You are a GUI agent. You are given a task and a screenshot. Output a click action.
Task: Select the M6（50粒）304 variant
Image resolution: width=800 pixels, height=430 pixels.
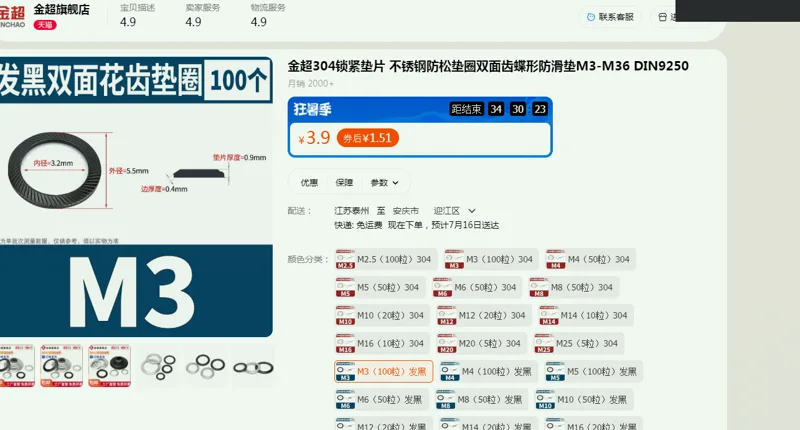point(477,287)
